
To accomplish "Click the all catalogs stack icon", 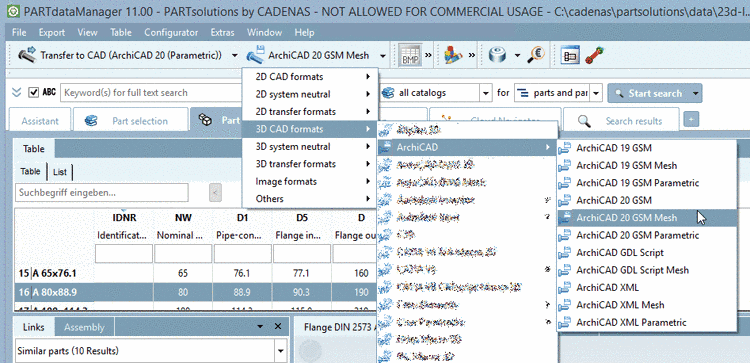I will pyautogui.click(x=388, y=93).
